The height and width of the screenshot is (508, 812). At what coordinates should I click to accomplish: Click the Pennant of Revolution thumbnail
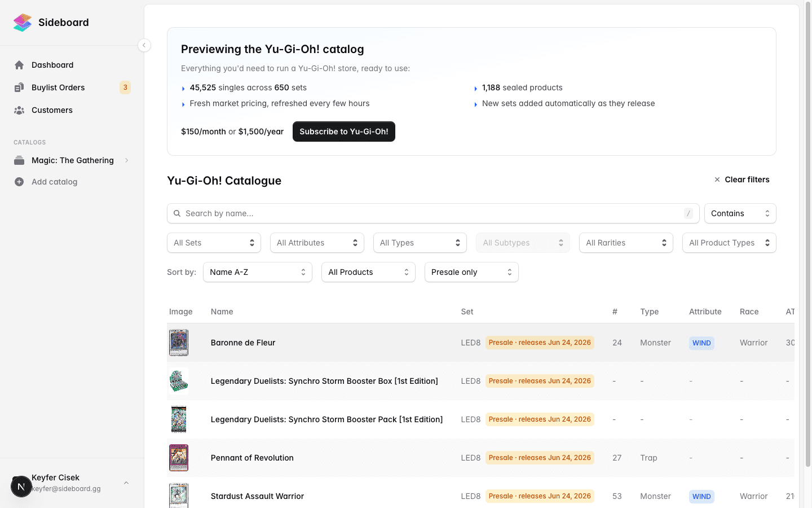click(x=179, y=458)
